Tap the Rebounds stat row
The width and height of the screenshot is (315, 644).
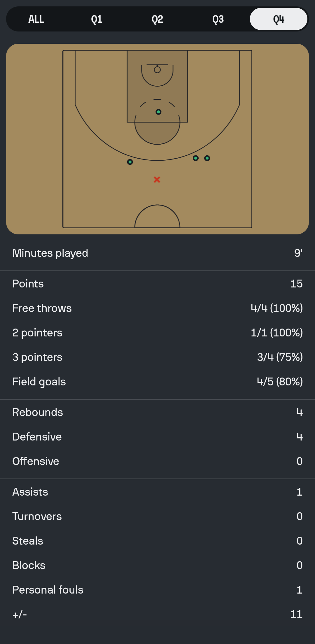[x=157, y=412]
